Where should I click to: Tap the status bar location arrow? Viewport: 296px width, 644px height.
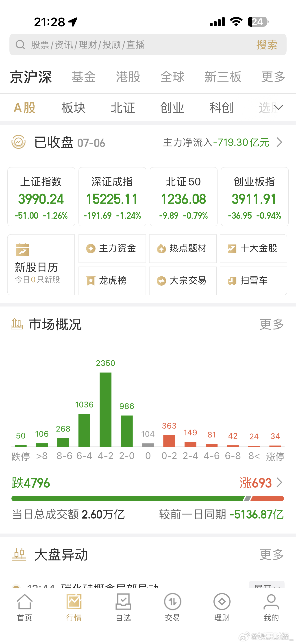coord(73,22)
